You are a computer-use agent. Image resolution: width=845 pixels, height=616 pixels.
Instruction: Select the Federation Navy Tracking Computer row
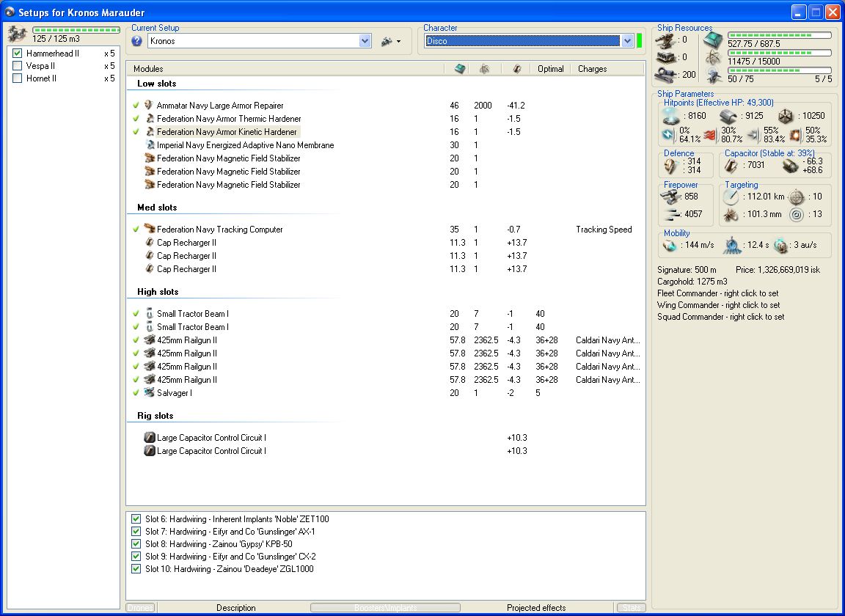coord(386,229)
